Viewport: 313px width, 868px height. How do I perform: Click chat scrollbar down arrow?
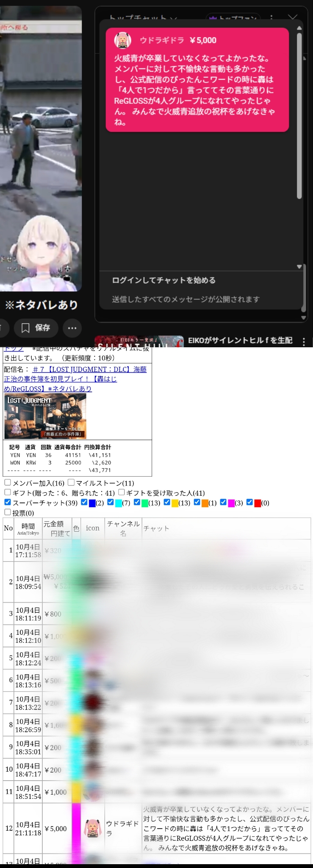pyautogui.click(x=299, y=267)
